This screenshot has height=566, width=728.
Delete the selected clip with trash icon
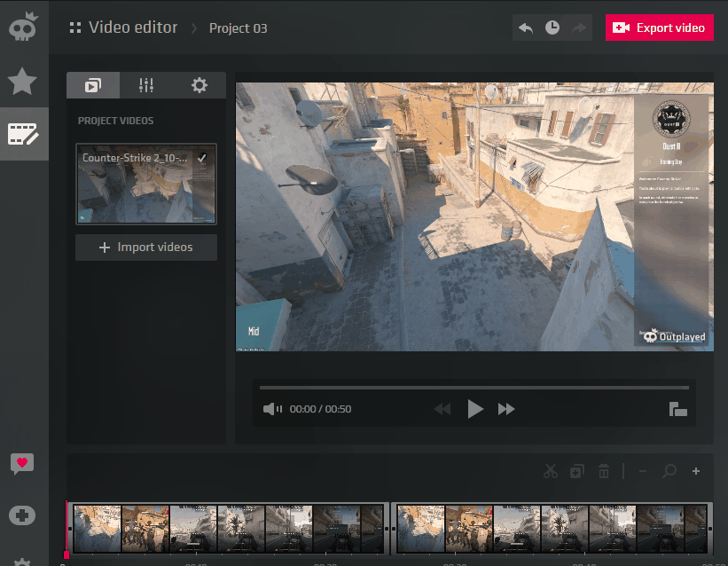click(604, 471)
